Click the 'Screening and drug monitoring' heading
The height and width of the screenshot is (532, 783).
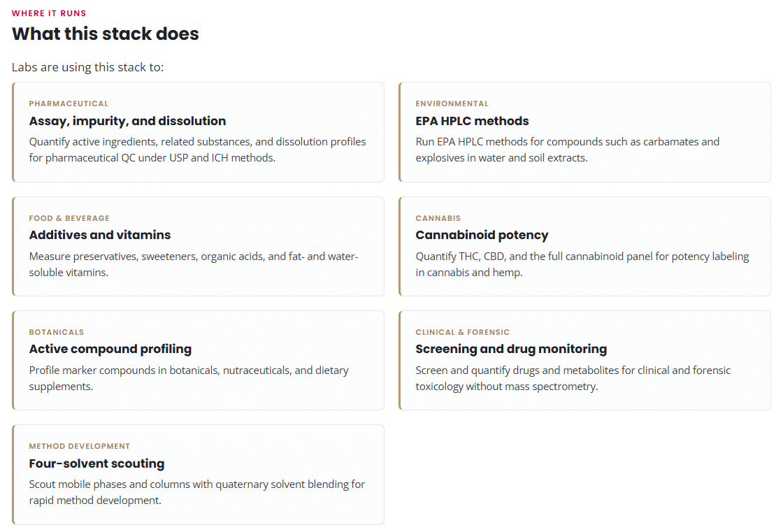511,349
